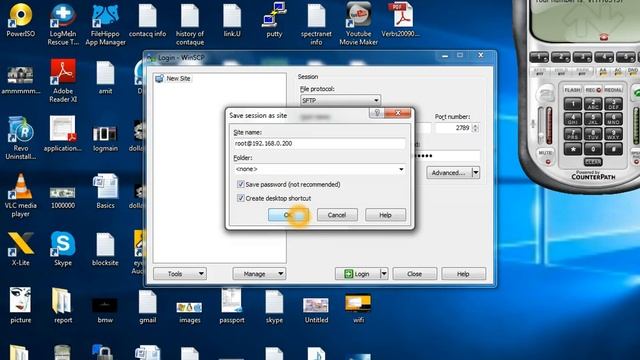640x360 pixels.
Task: Select the Basics document icon
Action: coord(105,192)
